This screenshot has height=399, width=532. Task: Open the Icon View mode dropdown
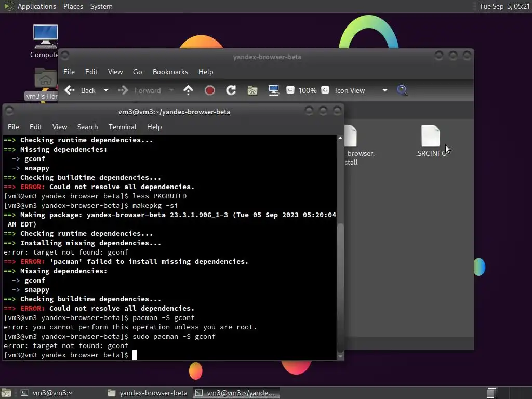[361, 90]
